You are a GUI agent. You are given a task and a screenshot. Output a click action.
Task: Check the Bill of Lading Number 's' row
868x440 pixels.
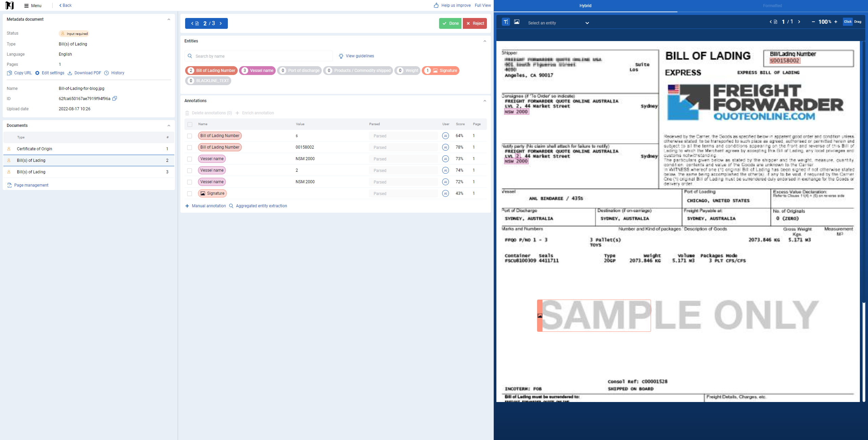190,136
